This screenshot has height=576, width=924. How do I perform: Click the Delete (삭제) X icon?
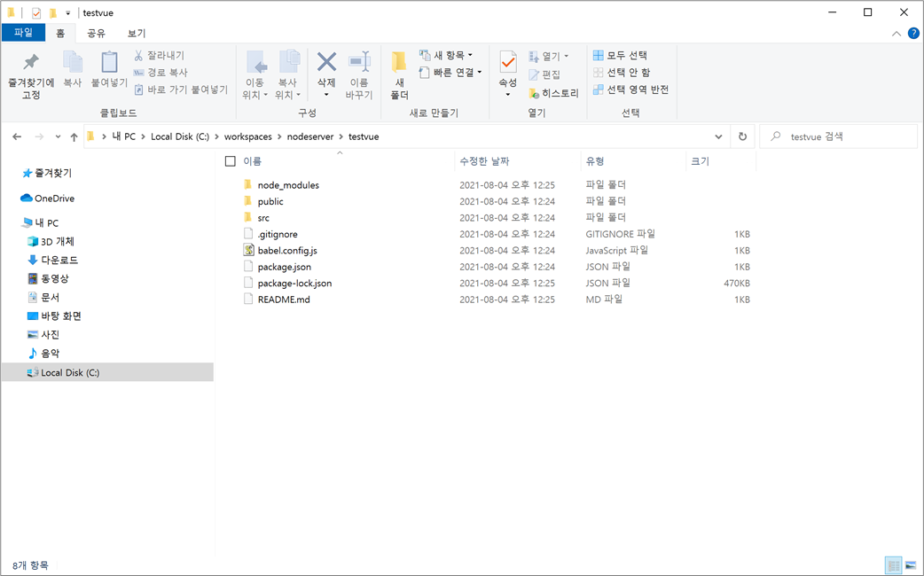[x=326, y=62]
